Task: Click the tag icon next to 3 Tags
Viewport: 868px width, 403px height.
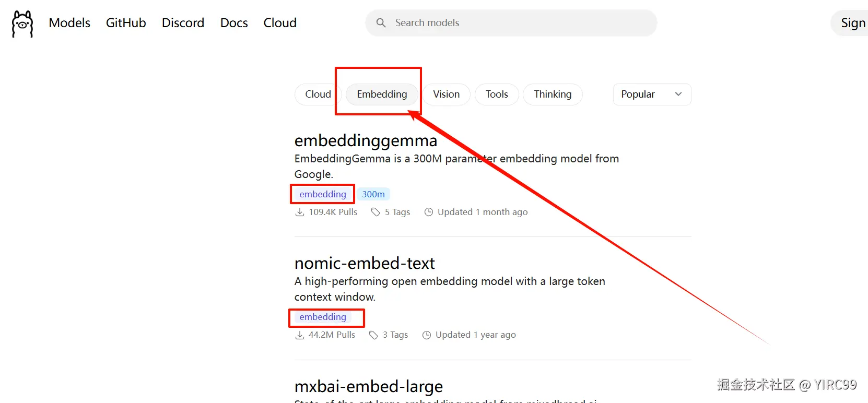Action: click(373, 335)
